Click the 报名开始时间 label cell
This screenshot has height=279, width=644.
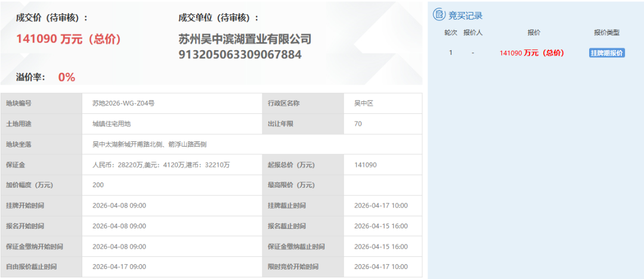click(42, 226)
